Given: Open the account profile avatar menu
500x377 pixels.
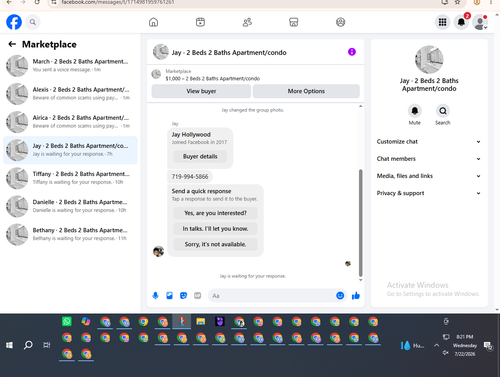Looking at the screenshot, I should (x=480, y=22).
